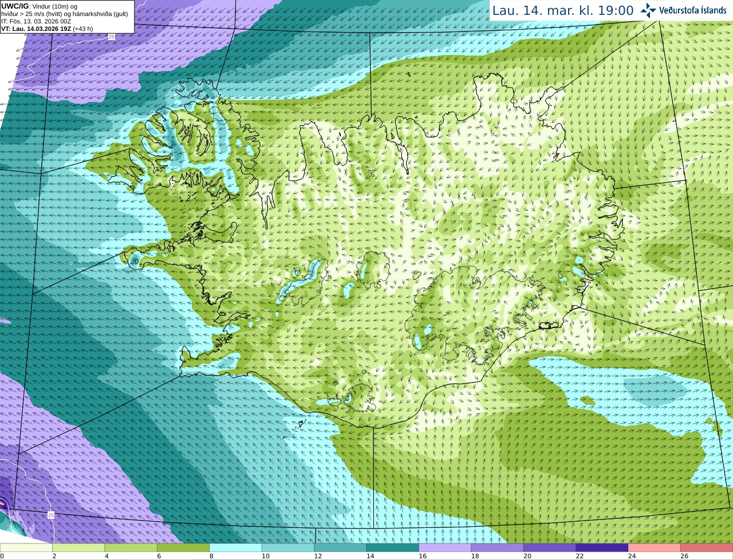Click the Veðurstofa Íslands name text
This screenshot has height=560, width=733.
[x=693, y=10]
